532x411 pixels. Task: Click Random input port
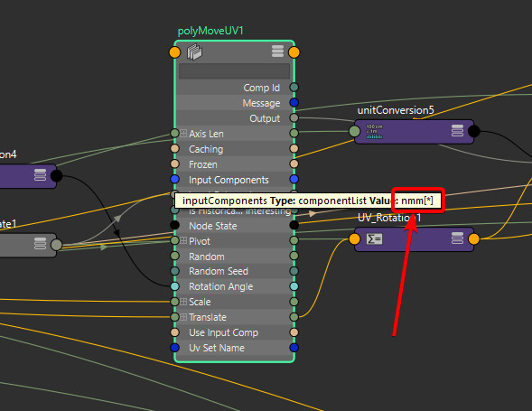pos(174,256)
